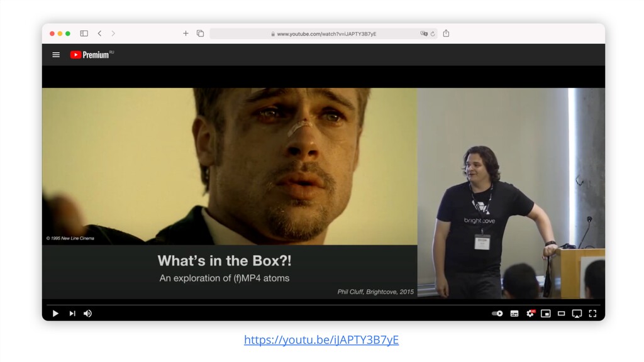Viewport: 644px width, 362px height.
Task: Skip to the next video
Action: coord(72,314)
